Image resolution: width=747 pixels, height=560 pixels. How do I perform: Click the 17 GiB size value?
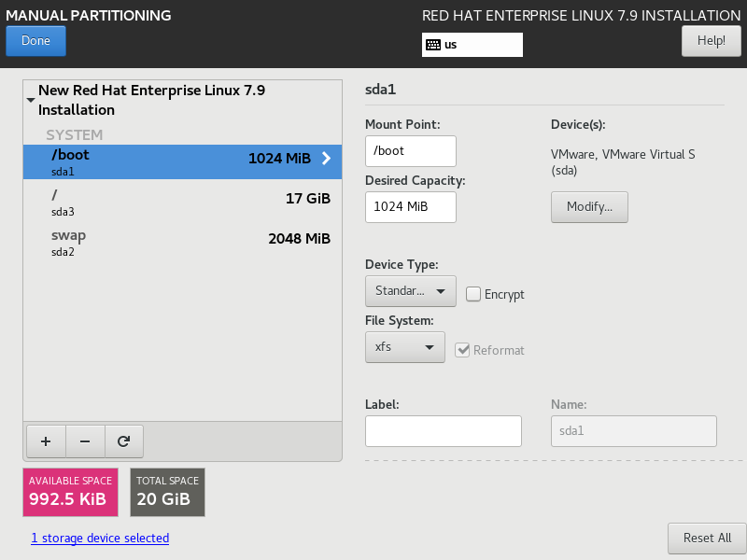click(308, 199)
